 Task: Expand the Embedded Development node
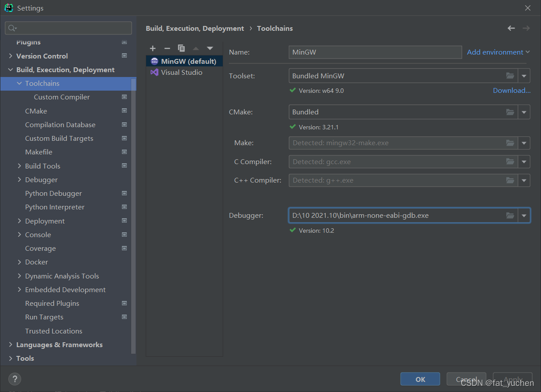19,289
